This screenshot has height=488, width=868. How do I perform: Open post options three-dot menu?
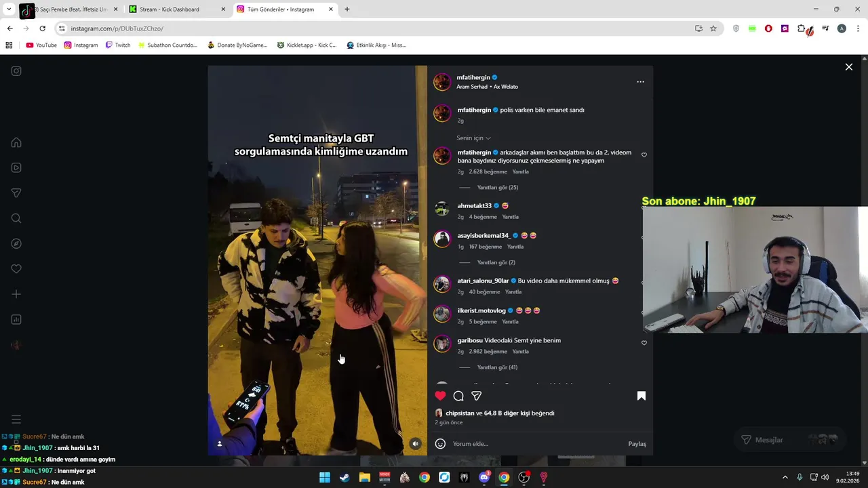tap(640, 81)
